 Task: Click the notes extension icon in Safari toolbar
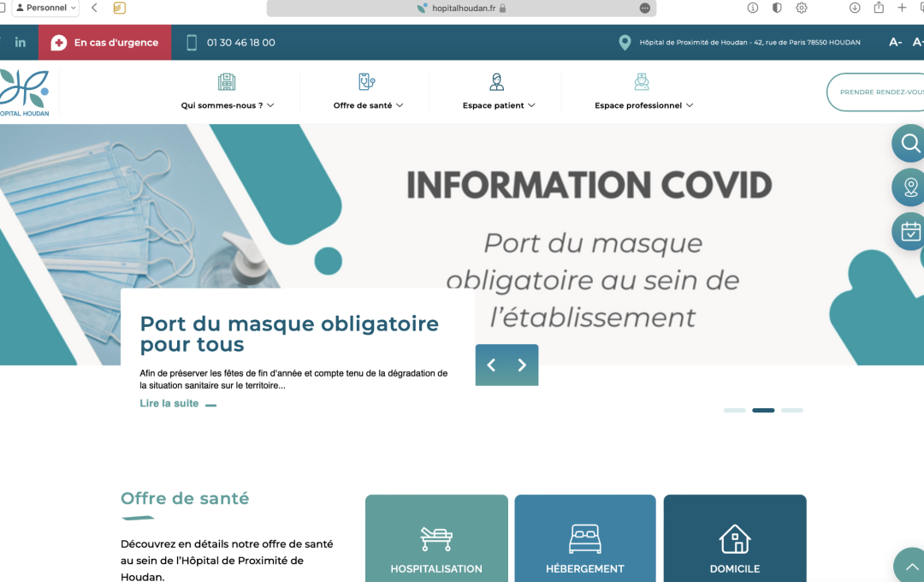click(x=119, y=8)
